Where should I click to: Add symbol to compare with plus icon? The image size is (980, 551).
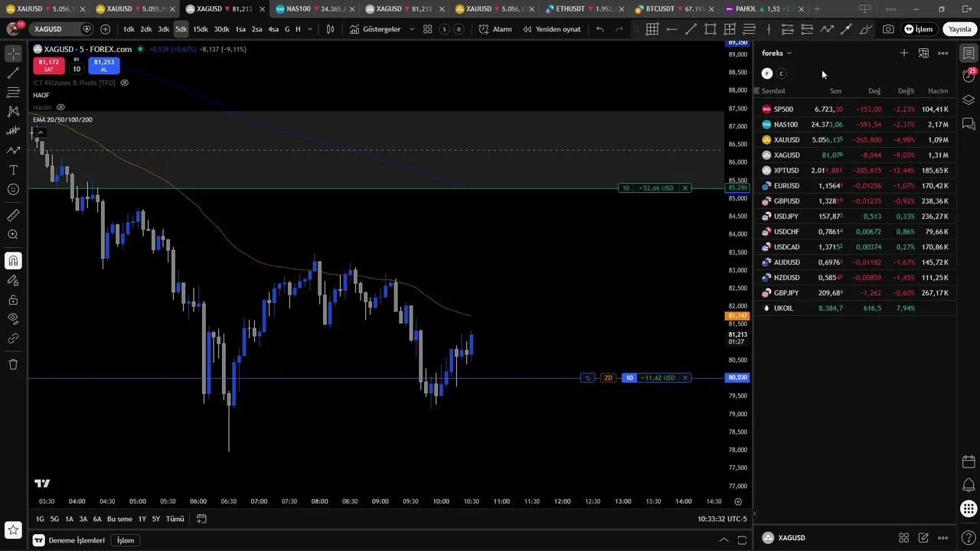(105, 29)
